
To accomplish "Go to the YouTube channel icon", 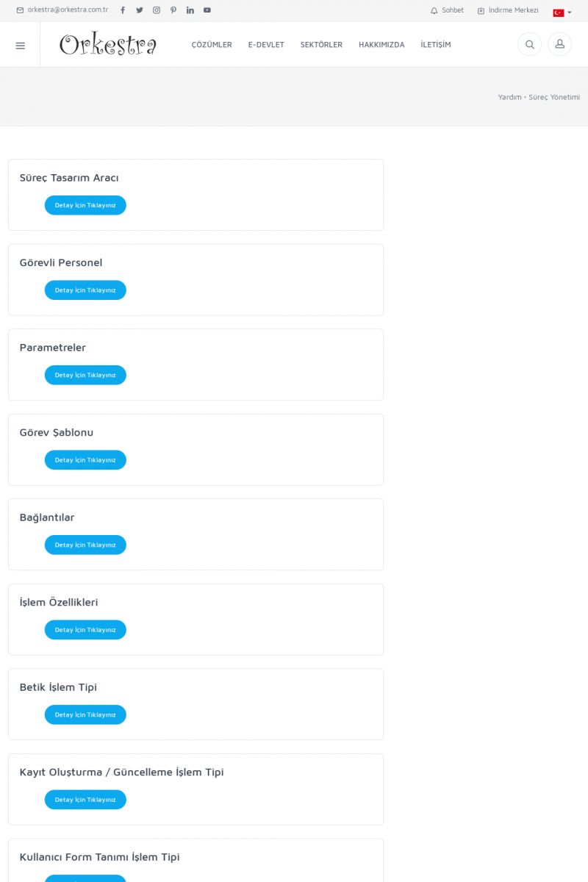I will pos(207,10).
